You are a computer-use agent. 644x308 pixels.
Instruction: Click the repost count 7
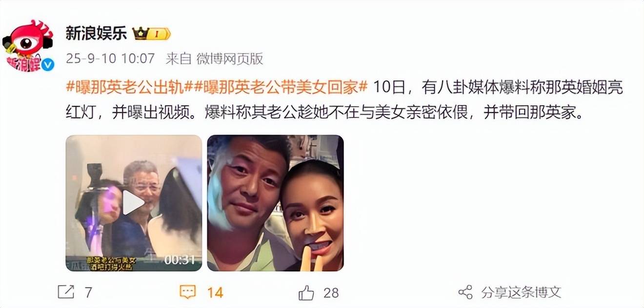(x=88, y=292)
